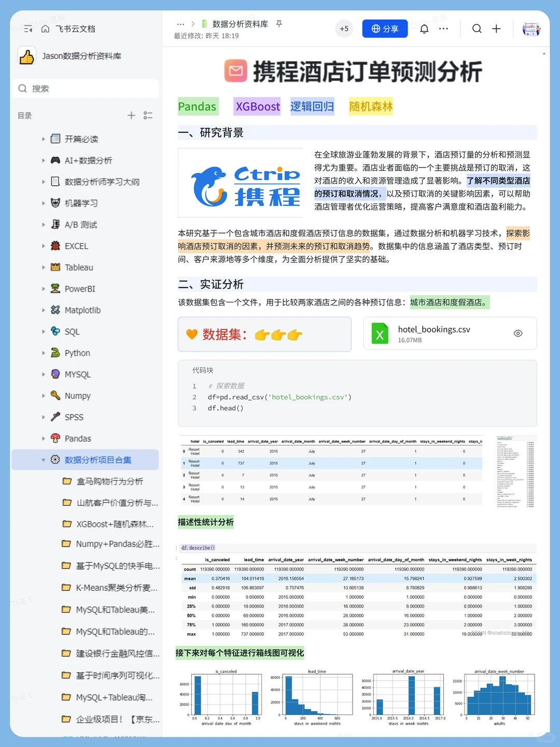Click the search magnifier in the top bar
The image size is (560, 747).
pyautogui.click(x=477, y=29)
